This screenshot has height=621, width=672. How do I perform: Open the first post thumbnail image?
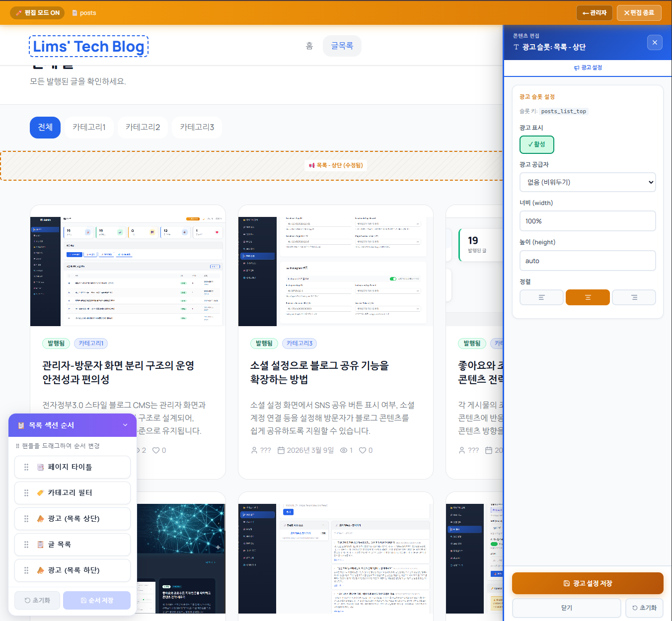point(128,271)
